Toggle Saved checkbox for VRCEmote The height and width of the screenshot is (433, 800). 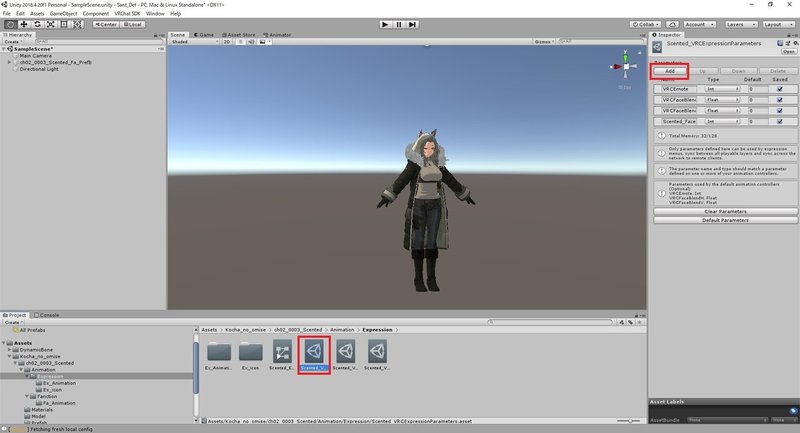pyautogui.click(x=780, y=89)
